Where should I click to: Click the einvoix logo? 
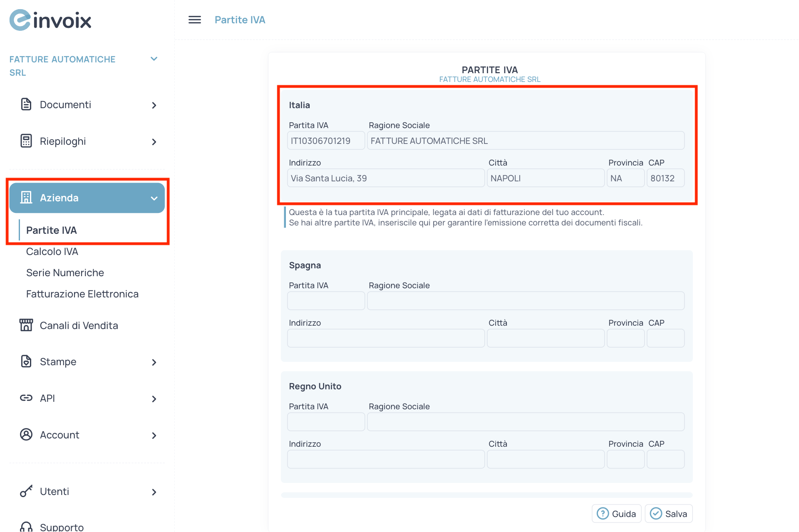50,20
